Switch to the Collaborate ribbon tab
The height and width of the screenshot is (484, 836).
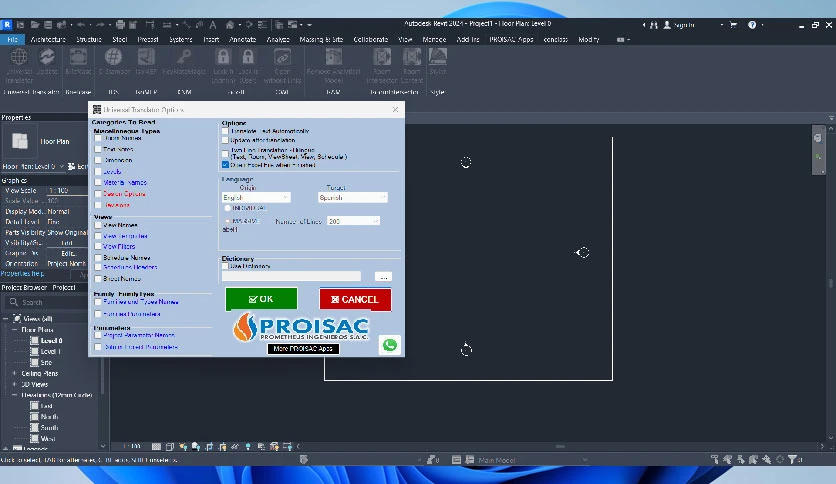click(371, 39)
